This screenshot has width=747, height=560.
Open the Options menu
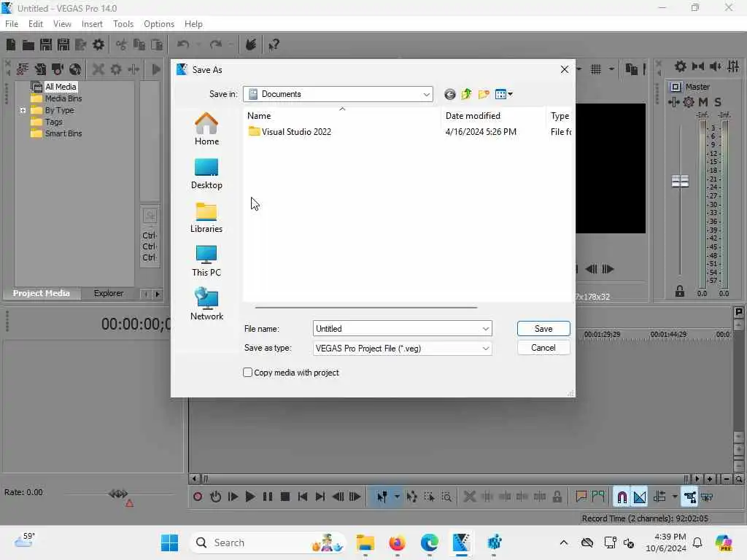(x=159, y=24)
